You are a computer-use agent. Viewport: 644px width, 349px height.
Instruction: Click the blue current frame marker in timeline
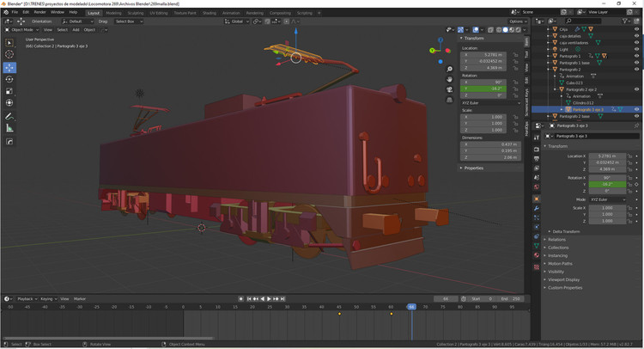[411, 307]
